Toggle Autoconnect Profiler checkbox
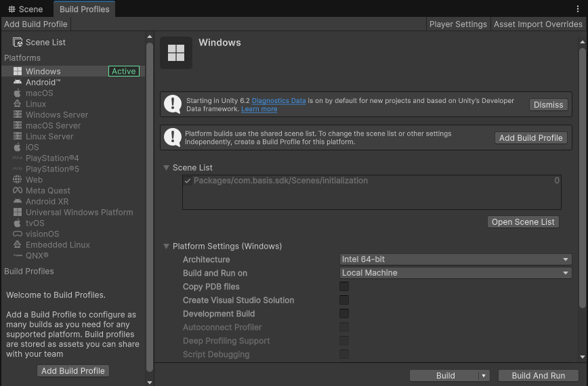Image resolution: width=588 pixels, height=386 pixels. pyautogui.click(x=344, y=327)
